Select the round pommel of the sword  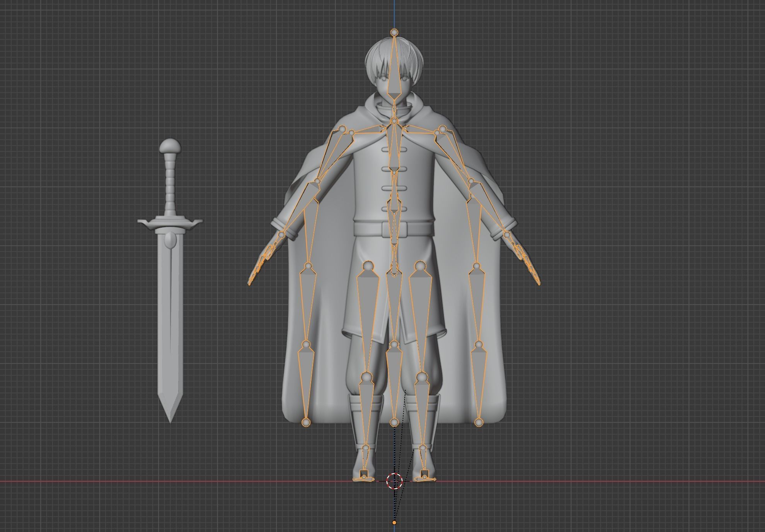[169, 146]
